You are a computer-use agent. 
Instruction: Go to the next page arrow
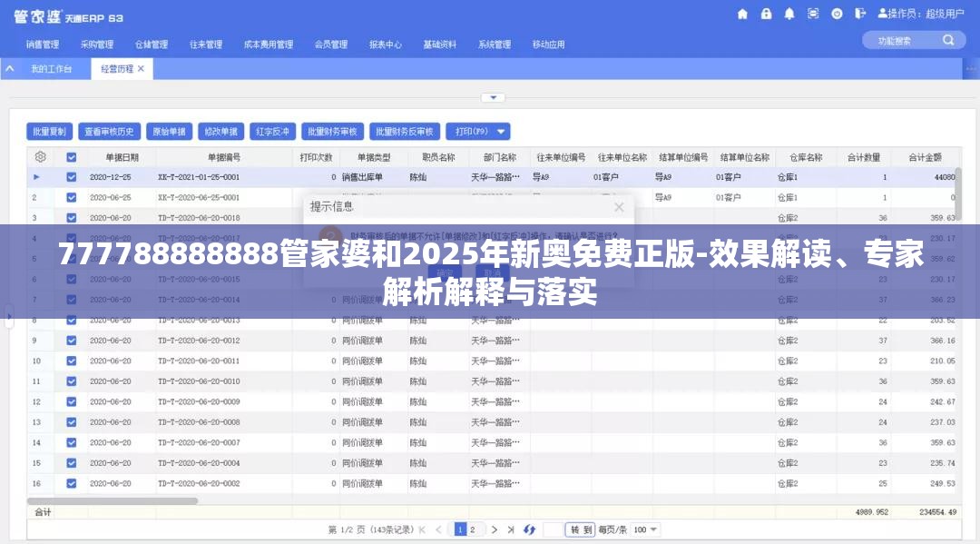click(495, 529)
